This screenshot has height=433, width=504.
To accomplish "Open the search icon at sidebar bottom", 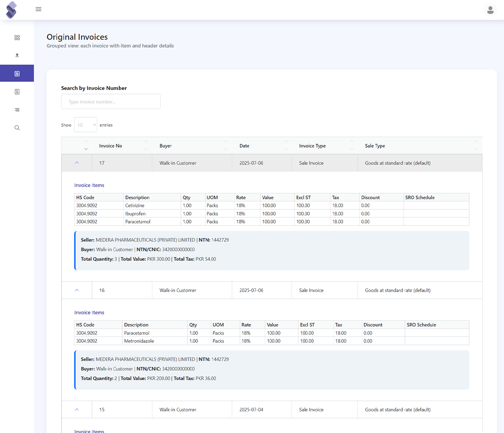I will 17,128.
